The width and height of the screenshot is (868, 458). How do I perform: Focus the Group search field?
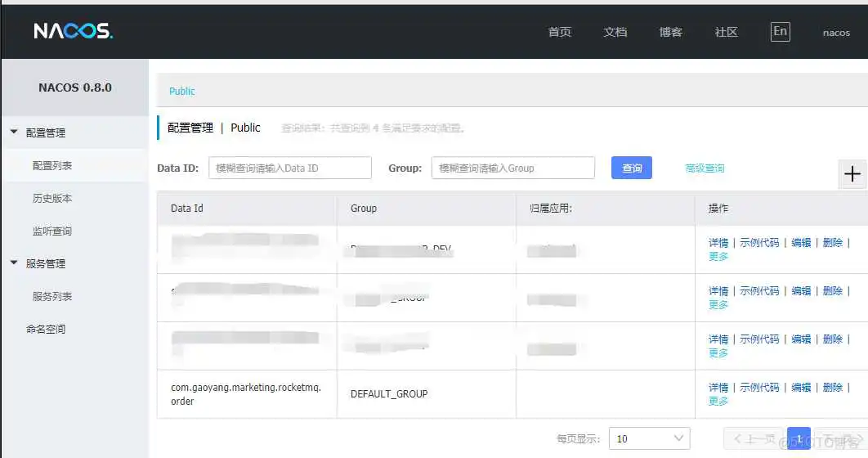[513, 168]
